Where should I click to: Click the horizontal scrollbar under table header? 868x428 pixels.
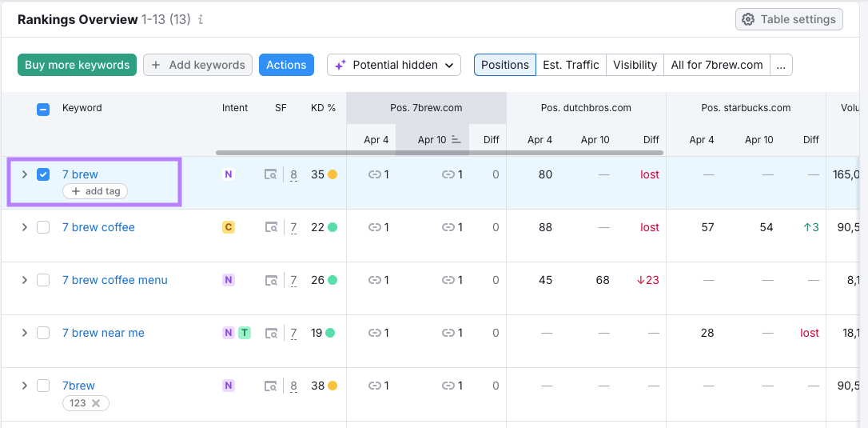(439, 152)
